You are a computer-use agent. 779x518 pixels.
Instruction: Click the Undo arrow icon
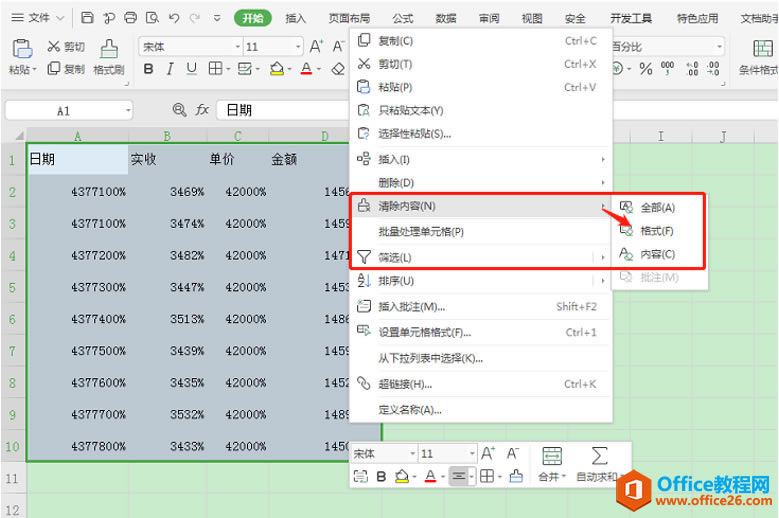click(x=173, y=18)
